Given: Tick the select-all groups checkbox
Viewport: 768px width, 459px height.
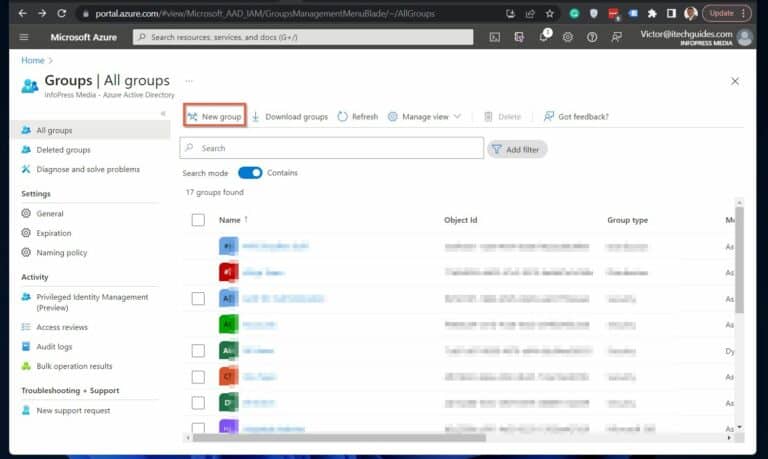Looking at the screenshot, I should tap(198, 220).
